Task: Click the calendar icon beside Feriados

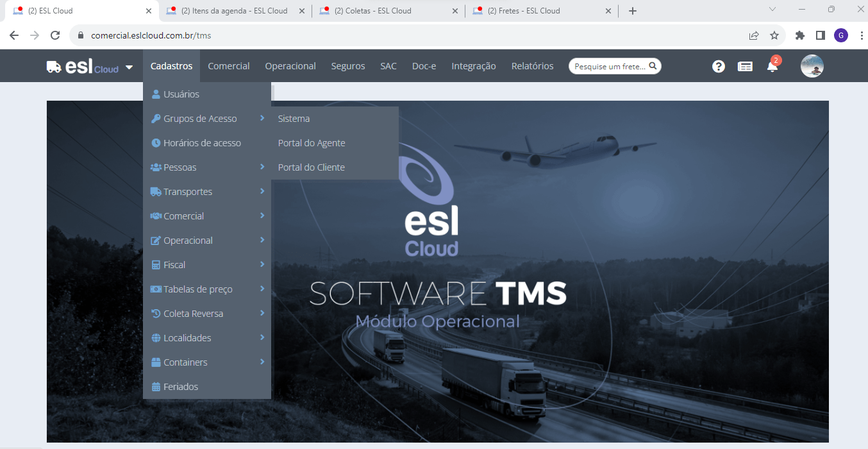Action: coord(156,387)
